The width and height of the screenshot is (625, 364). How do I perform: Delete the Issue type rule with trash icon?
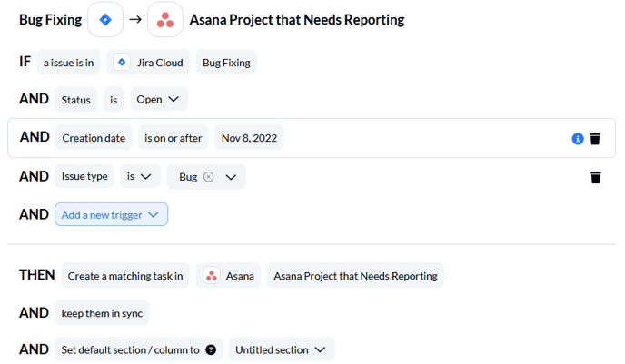(596, 177)
